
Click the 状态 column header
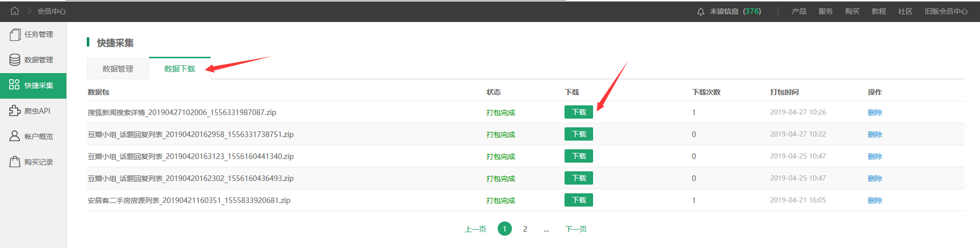494,92
